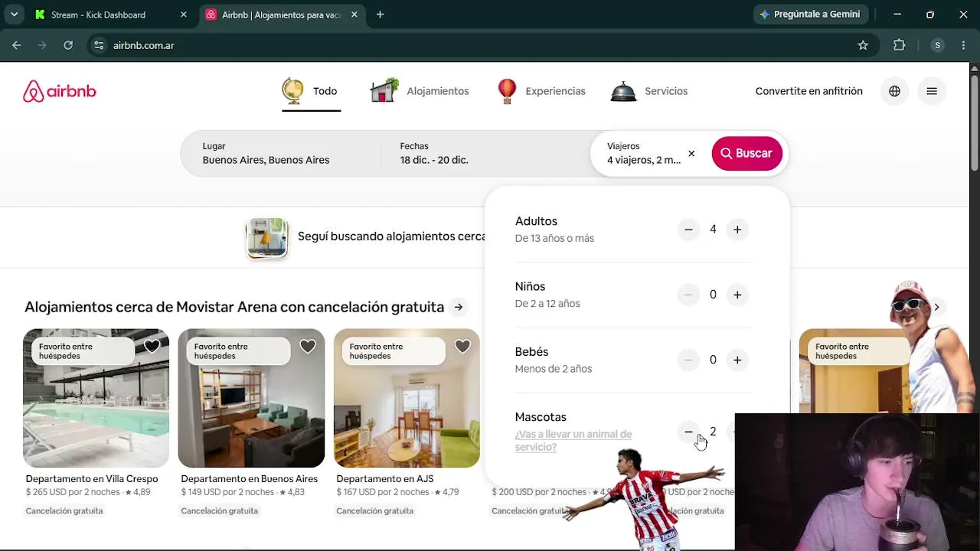Favorite the Departamento en Buenos Aires
980x551 pixels.
[x=307, y=347]
